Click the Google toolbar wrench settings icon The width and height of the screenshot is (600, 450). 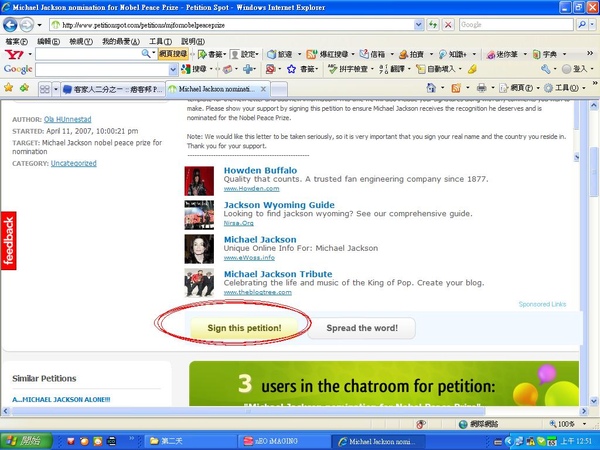(x=545, y=69)
